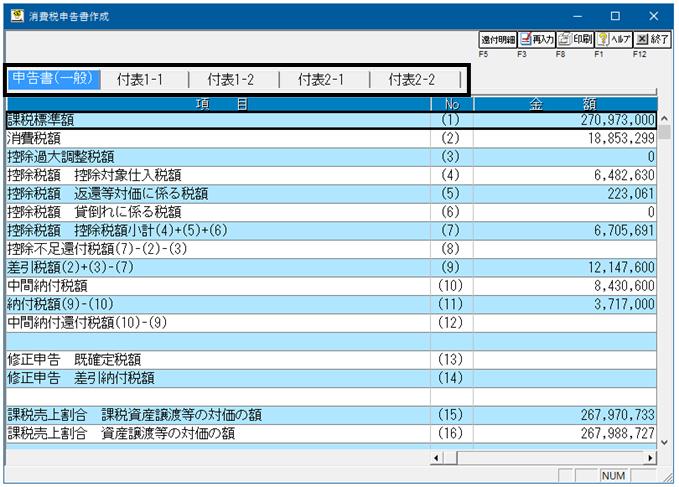This screenshot has width=679, height=487.
Task: Click the 再入力 re-enter toolbar button
Action: [537, 39]
